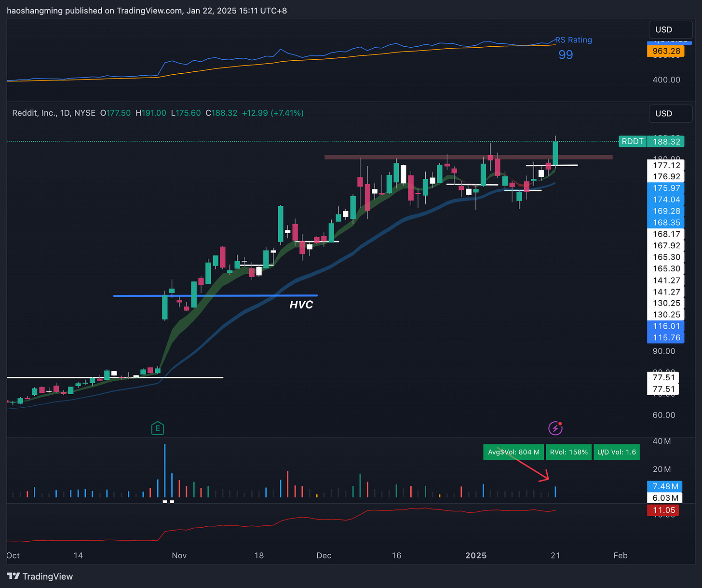Screen dimensions: 702x588
Task: Click the haoshangming published on TradingView.com header
Action: click(147, 11)
